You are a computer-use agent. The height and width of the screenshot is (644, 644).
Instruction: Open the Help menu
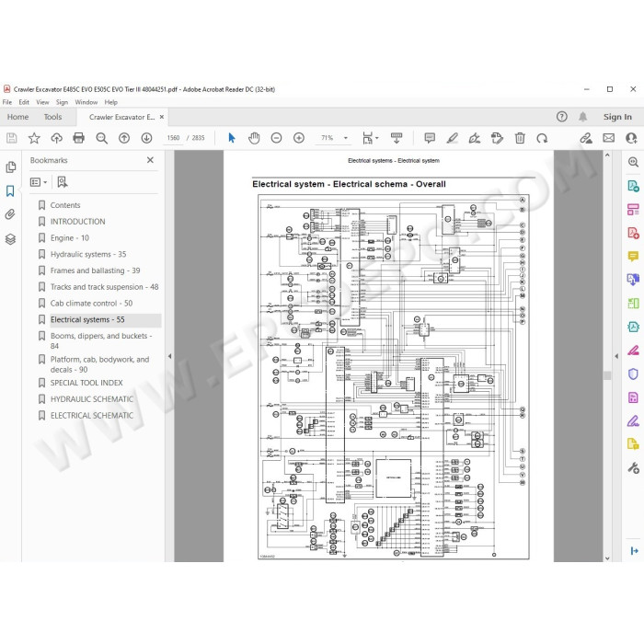111,102
